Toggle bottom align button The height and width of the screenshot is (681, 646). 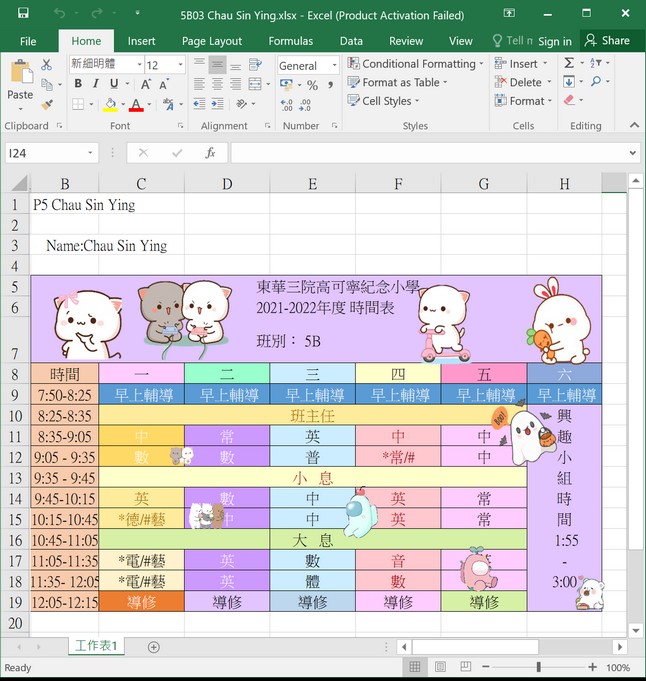coord(236,65)
